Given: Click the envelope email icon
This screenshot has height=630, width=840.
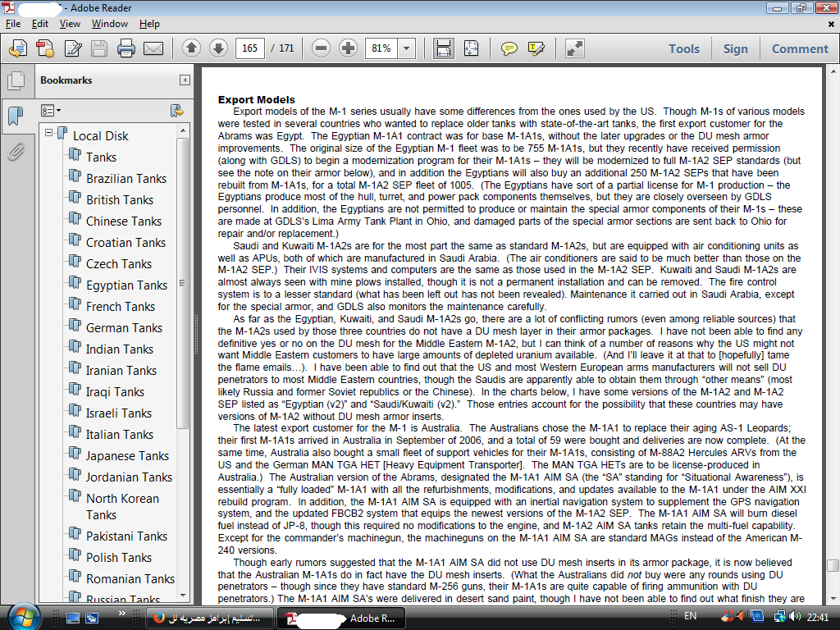Looking at the screenshot, I should (153, 48).
